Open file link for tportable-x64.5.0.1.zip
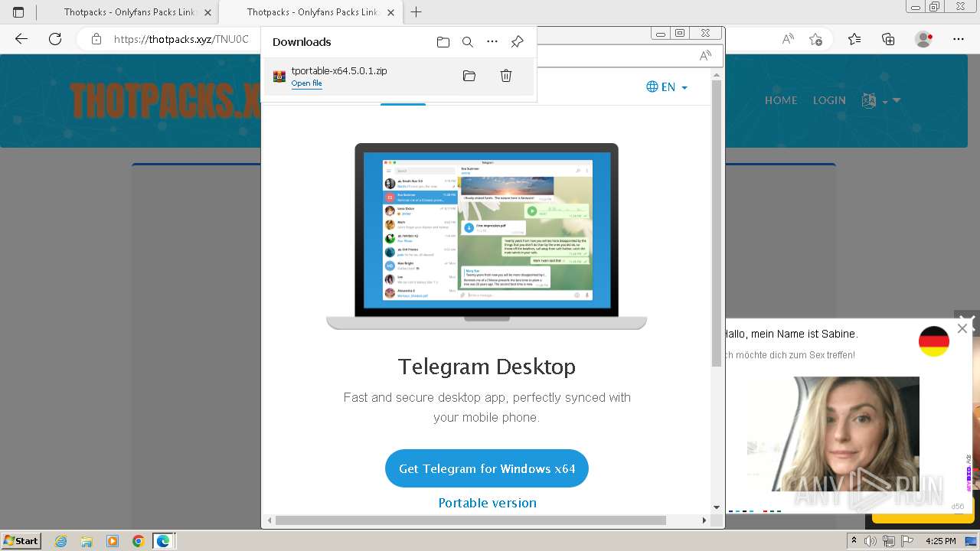The height and width of the screenshot is (551, 980). 306,83
